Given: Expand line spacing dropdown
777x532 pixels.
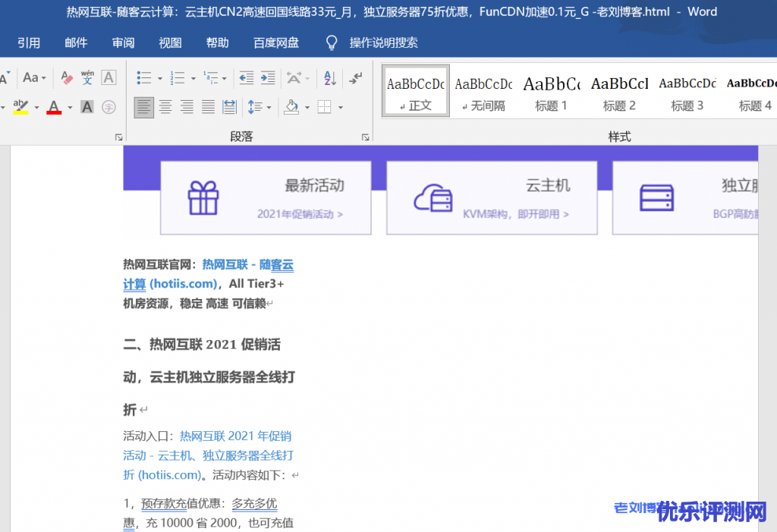Looking at the screenshot, I should [x=269, y=108].
